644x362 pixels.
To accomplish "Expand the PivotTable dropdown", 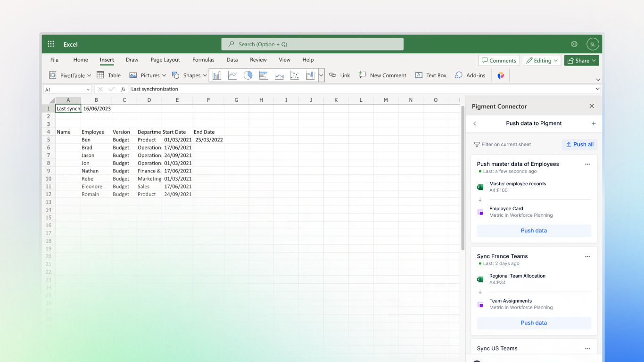I will (x=89, y=75).
